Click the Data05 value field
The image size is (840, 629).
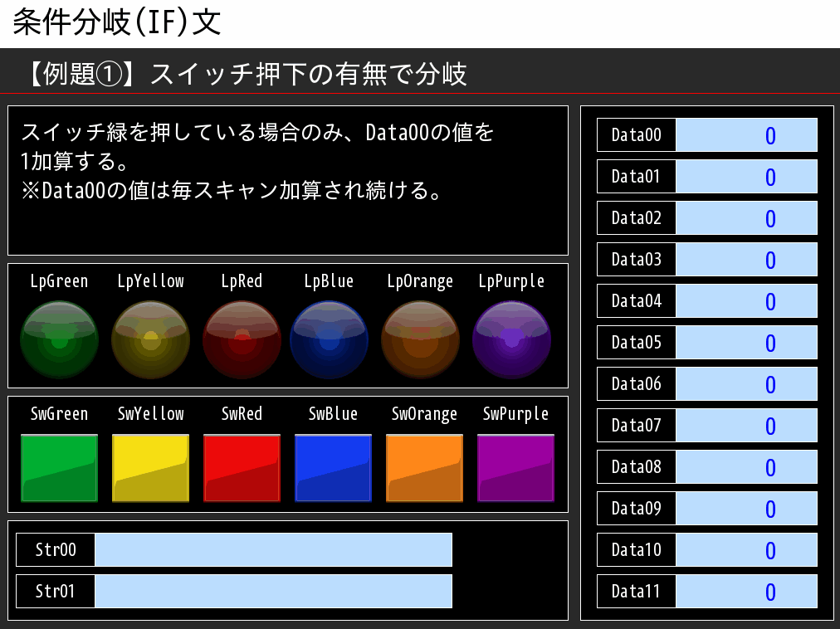click(746, 342)
